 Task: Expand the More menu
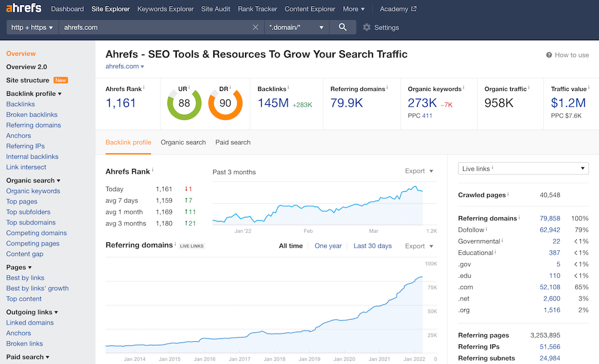coord(354,9)
